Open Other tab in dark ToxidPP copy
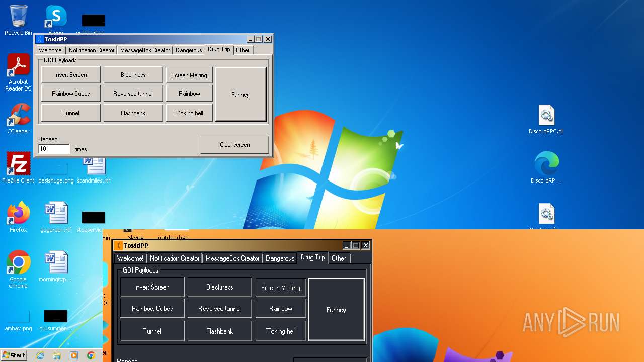Image resolution: width=644 pixels, height=362 pixels. 339,258
